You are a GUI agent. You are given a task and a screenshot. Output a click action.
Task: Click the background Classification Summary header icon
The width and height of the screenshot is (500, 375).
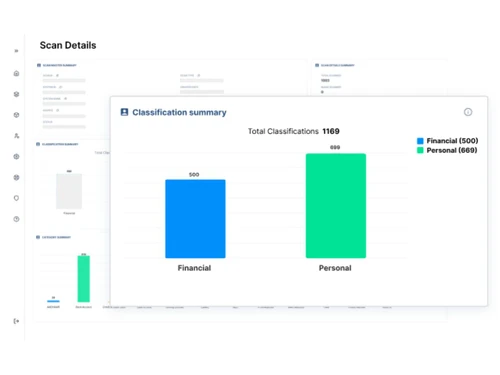(x=38, y=144)
